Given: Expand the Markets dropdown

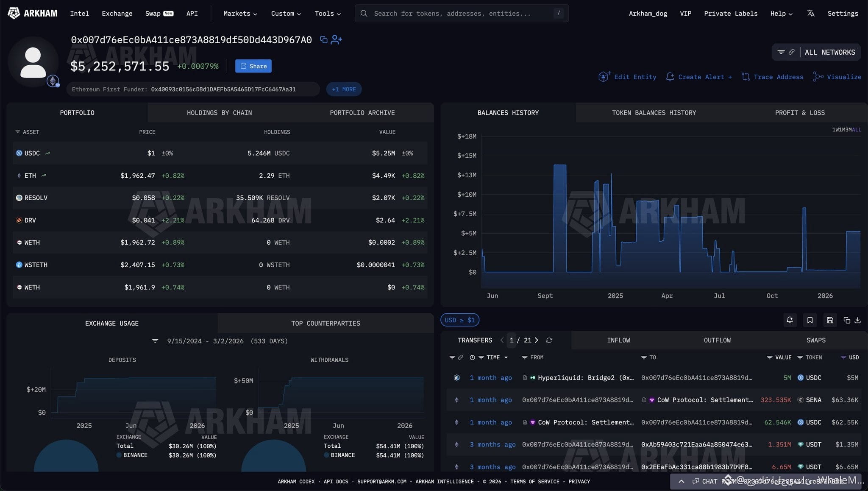Looking at the screenshot, I should (x=240, y=14).
